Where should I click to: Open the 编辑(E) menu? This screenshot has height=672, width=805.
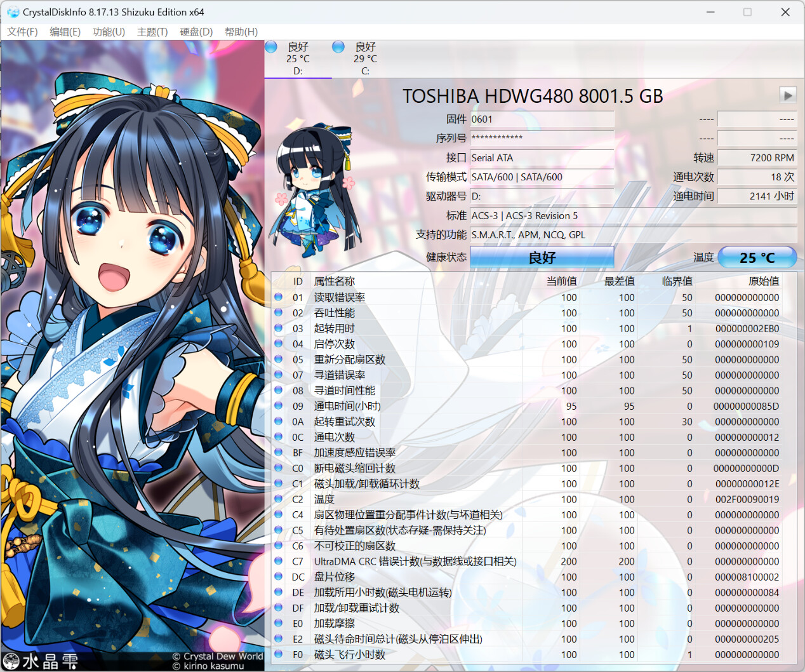(65, 32)
